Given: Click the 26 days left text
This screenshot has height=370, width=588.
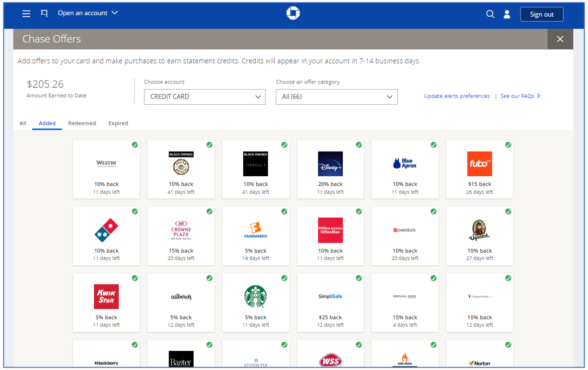Looking at the screenshot, I should (x=479, y=192).
